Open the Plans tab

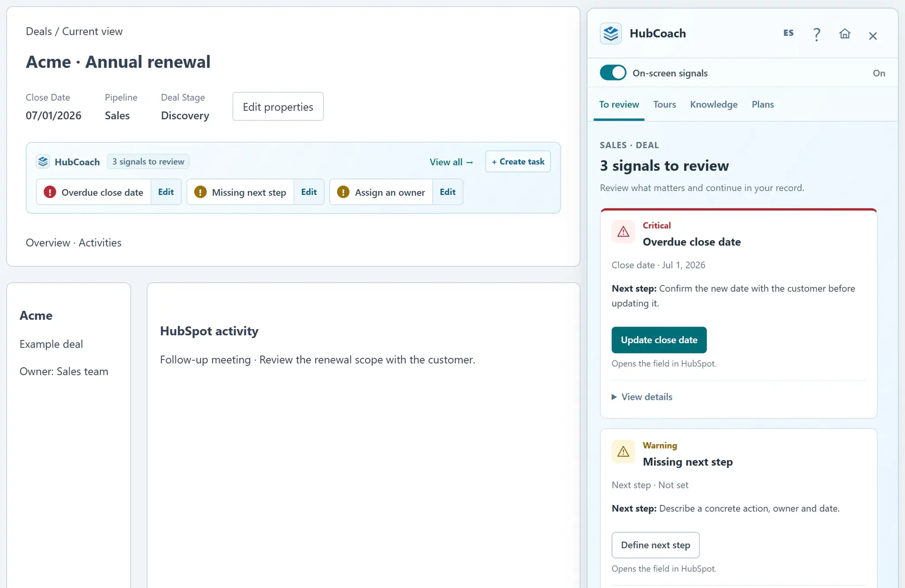[x=763, y=105]
